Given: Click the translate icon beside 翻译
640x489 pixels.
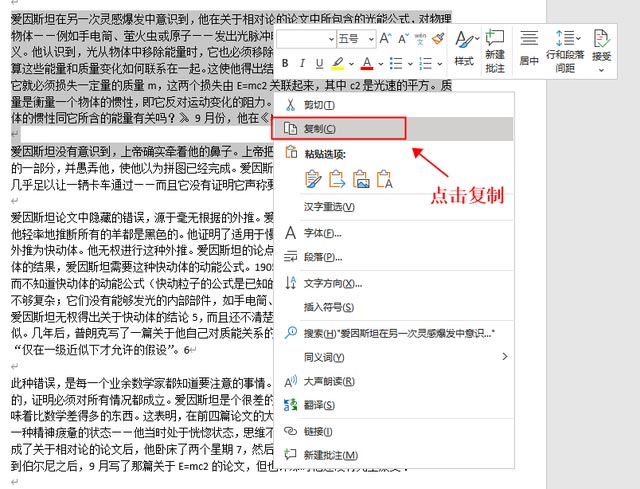Looking at the screenshot, I should tap(290, 405).
